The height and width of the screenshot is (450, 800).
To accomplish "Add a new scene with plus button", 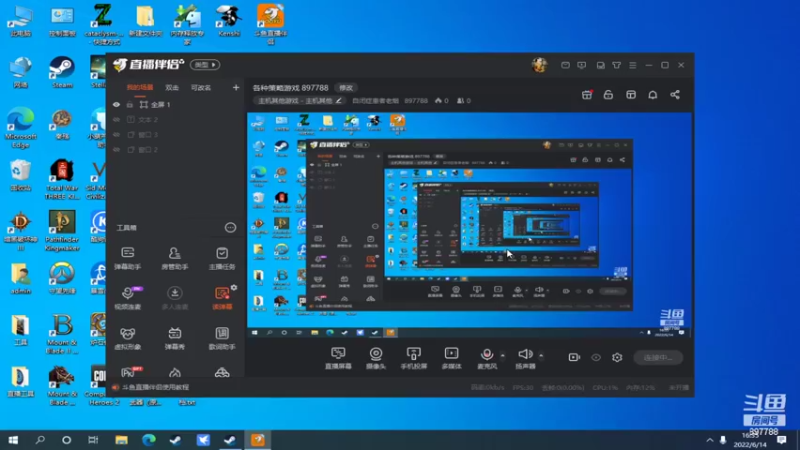I will 236,88.
